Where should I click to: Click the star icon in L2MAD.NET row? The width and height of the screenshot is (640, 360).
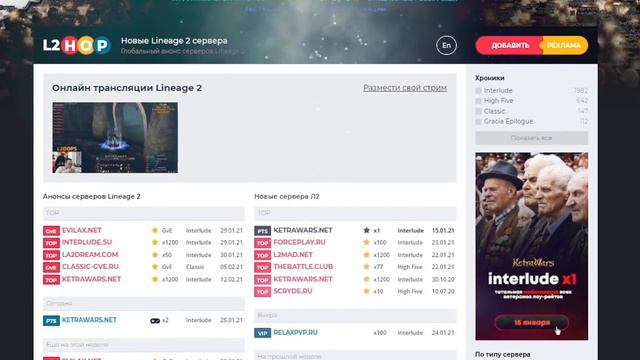[x=367, y=254]
